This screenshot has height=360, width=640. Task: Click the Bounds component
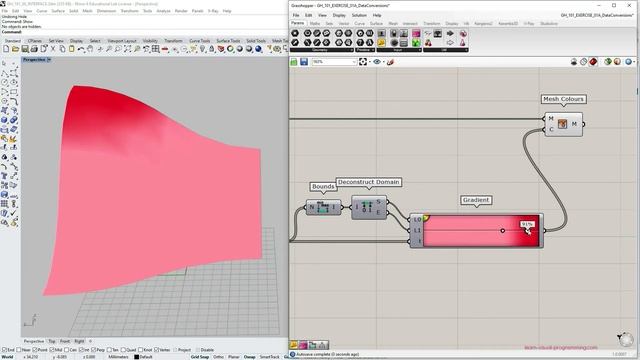323,207
